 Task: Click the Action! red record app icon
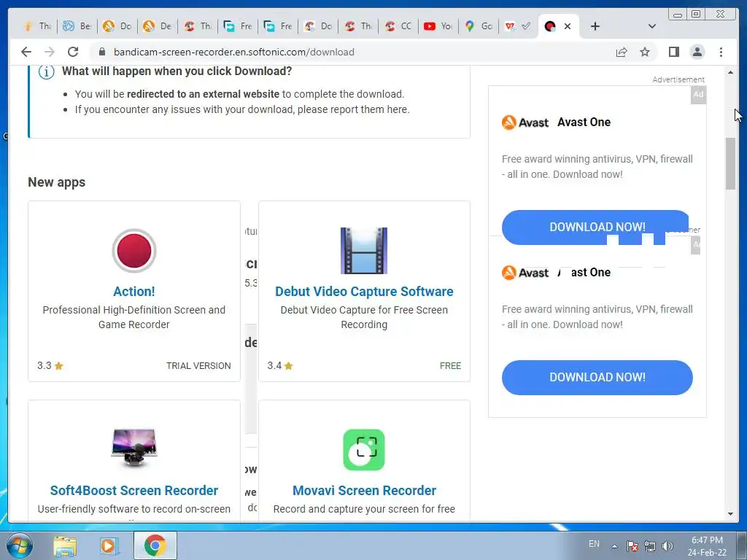point(134,251)
